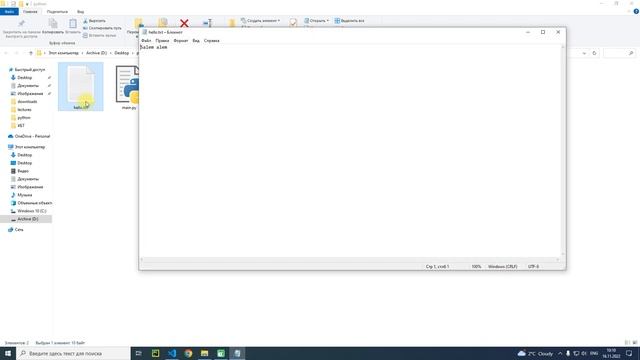Open Правка menu in Notepad
The height and width of the screenshot is (360, 640).
point(162,40)
